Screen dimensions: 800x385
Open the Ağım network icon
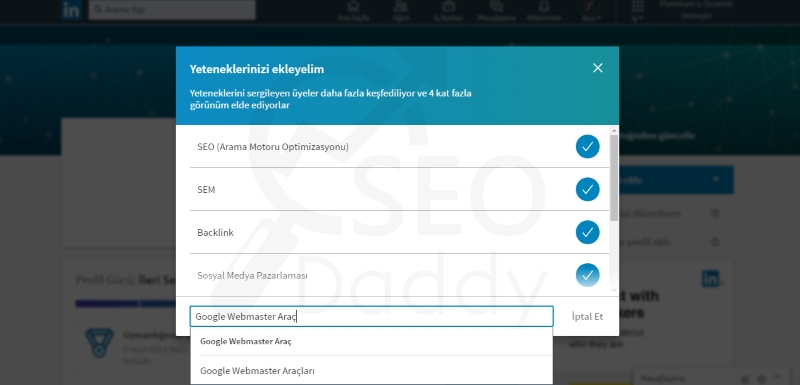(x=401, y=11)
